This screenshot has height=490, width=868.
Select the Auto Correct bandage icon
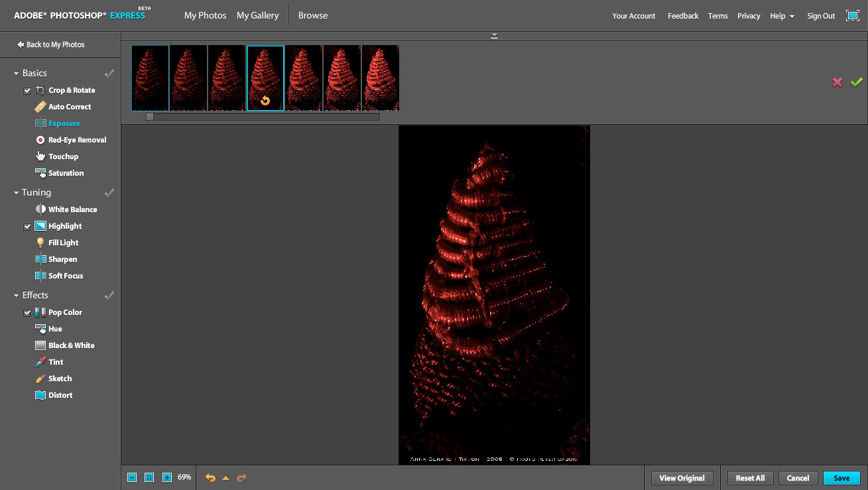pos(40,107)
